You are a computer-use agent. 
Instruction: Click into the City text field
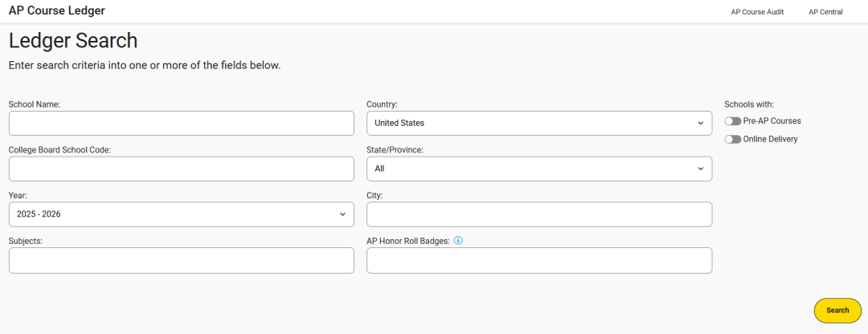[x=539, y=214]
